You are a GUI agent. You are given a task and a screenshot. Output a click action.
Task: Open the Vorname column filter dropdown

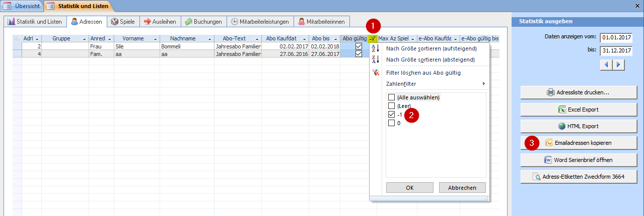point(155,39)
